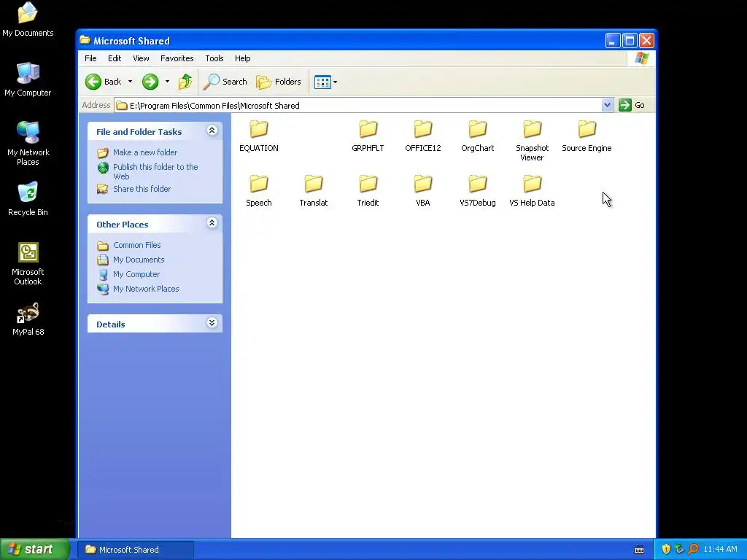747x560 pixels.
Task: Click Microsoft Shared taskbar button
Action: click(136, 550)
